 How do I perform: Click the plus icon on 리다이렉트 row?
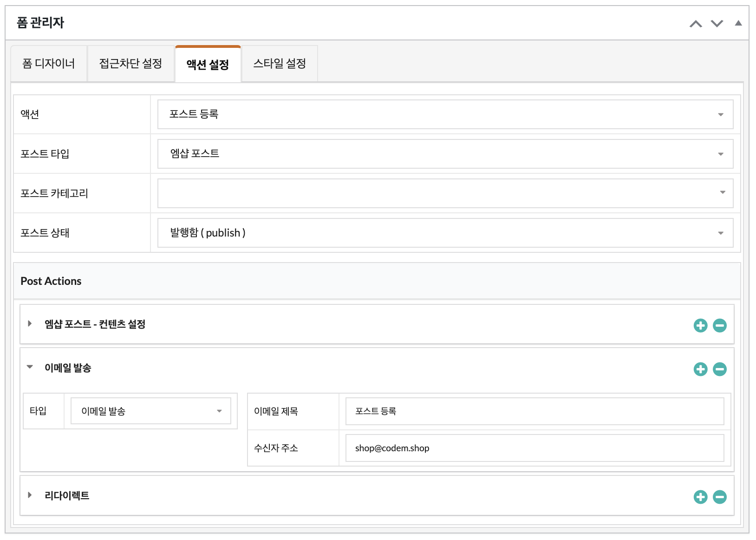pyautogui.click(x=700, y=497)
